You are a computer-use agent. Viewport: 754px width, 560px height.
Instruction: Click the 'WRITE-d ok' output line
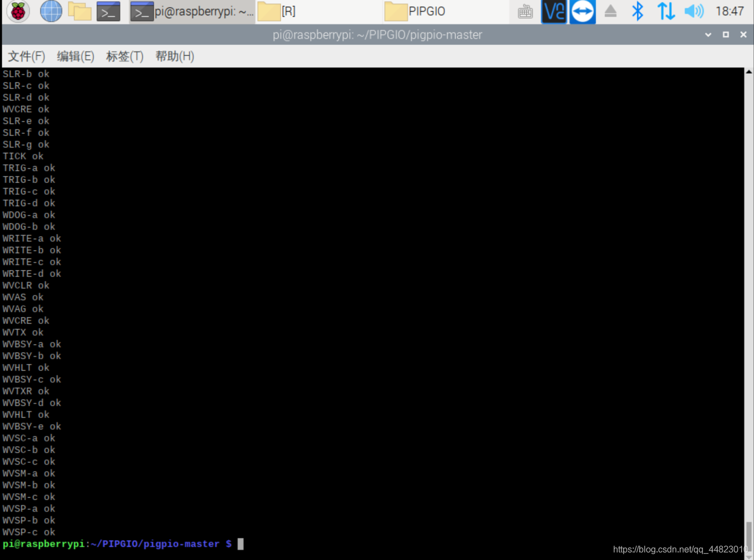(32, 274)
